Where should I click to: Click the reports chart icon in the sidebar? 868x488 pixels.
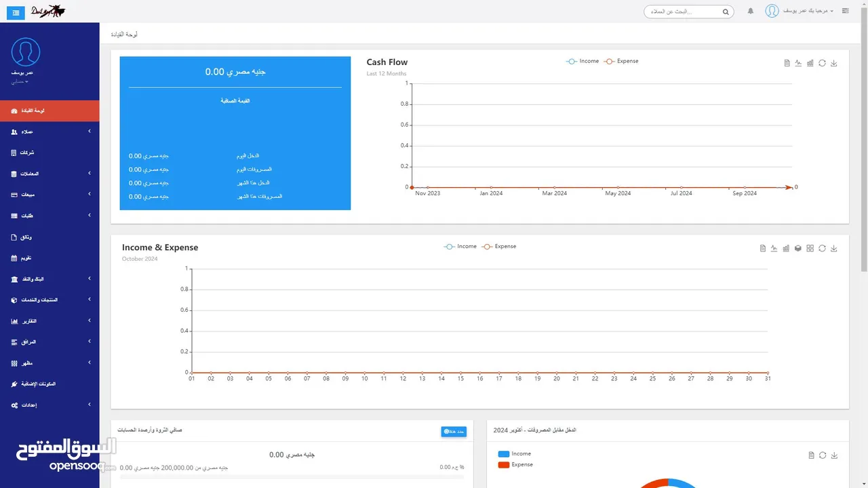coord(14,321)
